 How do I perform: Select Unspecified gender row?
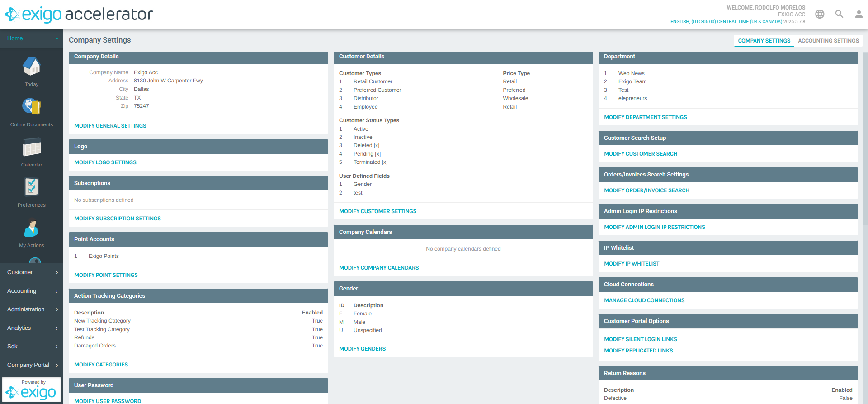(463, 330)
